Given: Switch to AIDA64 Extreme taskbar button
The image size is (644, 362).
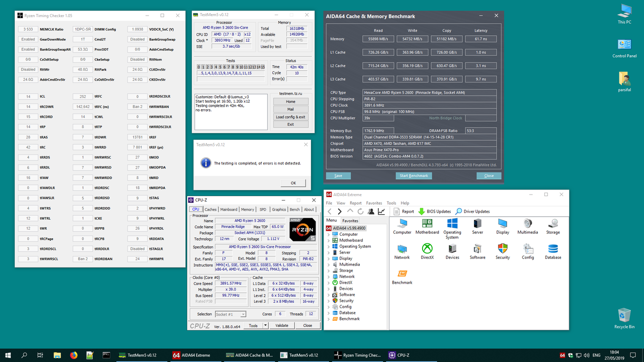Looking at the screenshot, I should coord(194,355).
